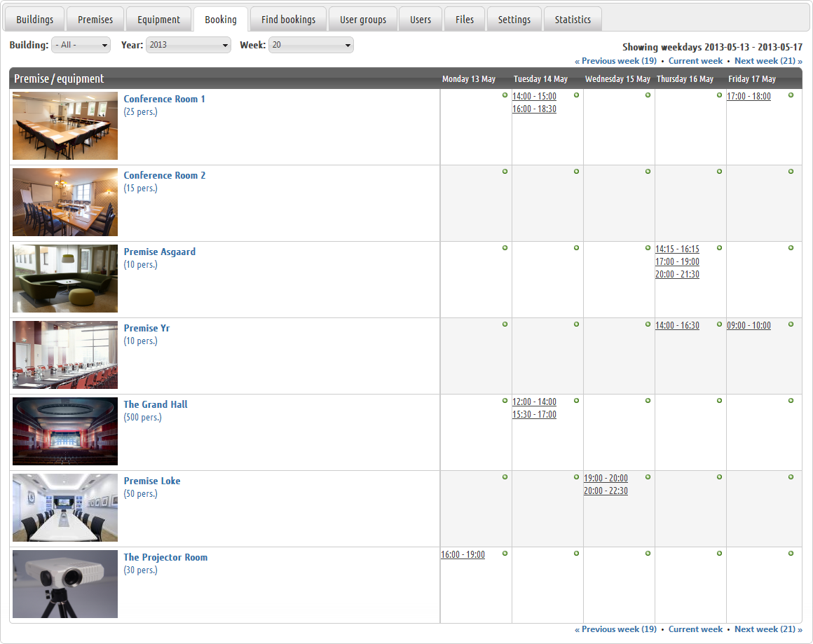Open Premise Loke booking 19:00 - 20:00

click(606, 478)
